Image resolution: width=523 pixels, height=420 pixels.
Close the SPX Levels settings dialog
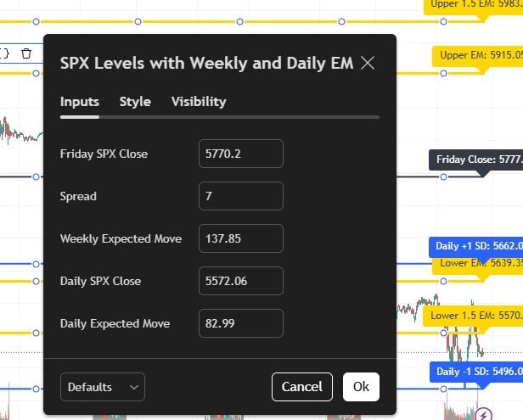(x=368, y=62)
